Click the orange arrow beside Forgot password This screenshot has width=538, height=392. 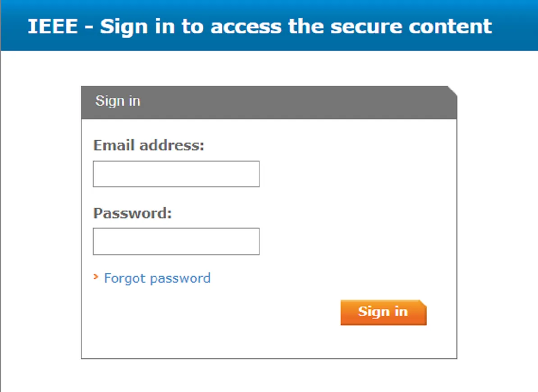(96, 277)
